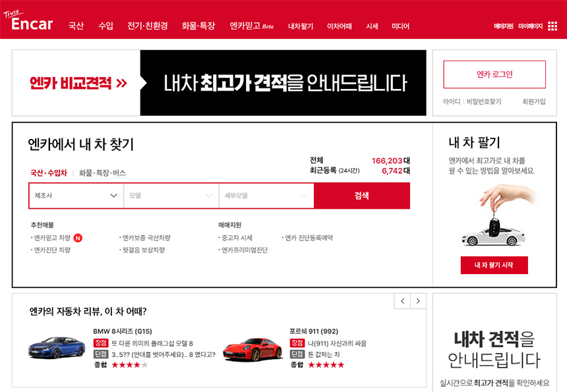Viewport: 567px width, 392px height.
Task: Click the 중고차 시세 link
Action: [237, 238]
